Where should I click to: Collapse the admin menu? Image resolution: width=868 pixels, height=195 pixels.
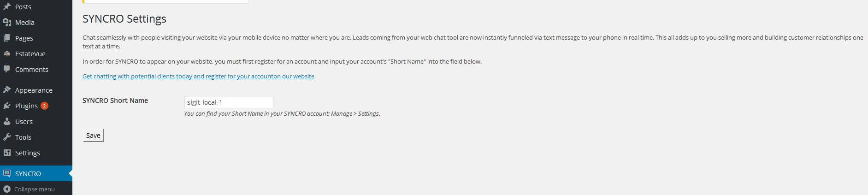[29, 189]
